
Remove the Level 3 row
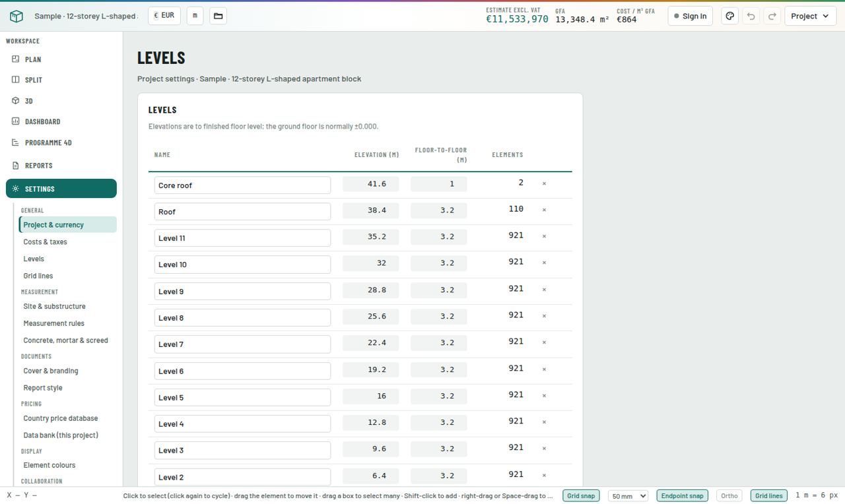click(544, 449)
